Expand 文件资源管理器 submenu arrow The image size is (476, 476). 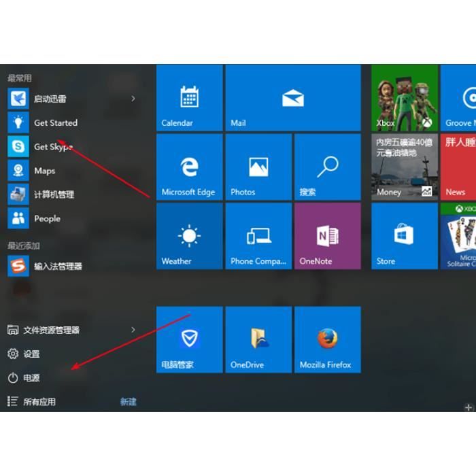click(x=133, y=330)
